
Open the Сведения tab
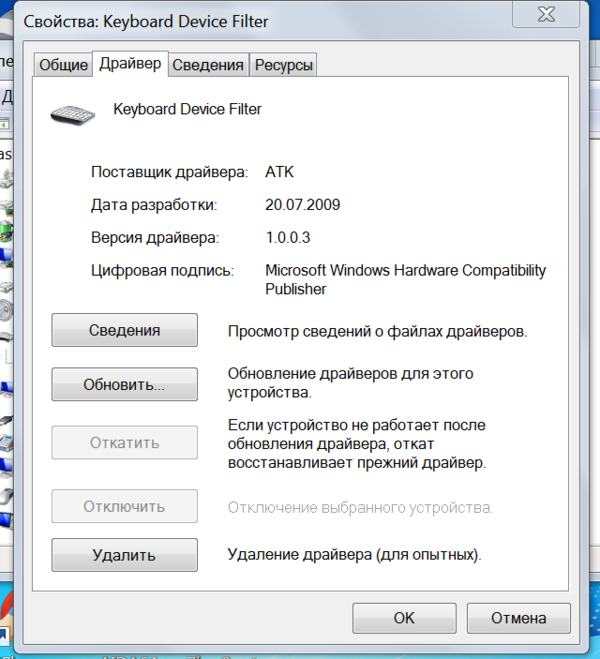[x=208, y=65]
